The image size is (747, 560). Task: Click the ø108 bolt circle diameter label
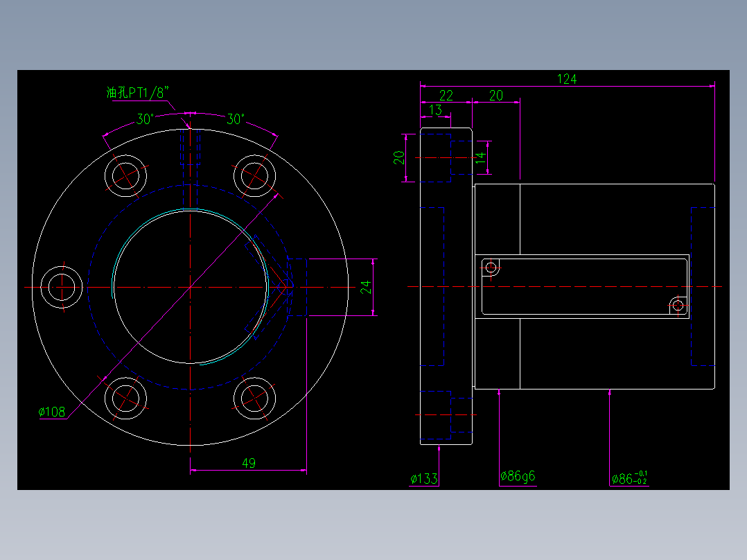tap(52, 412)
